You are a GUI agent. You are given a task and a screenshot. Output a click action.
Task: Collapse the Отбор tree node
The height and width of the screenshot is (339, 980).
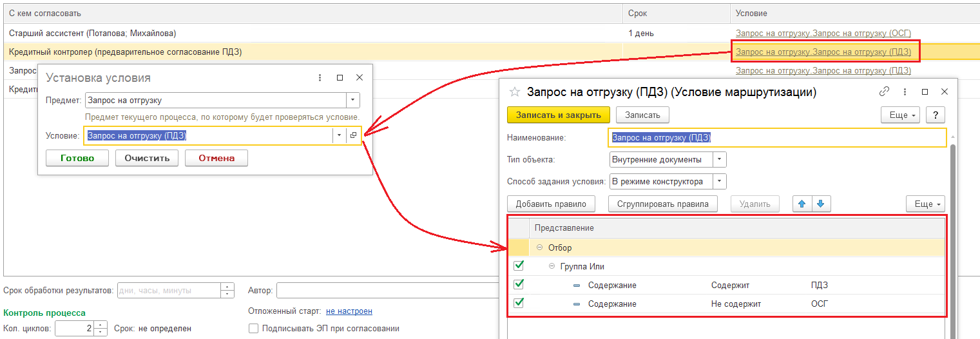click(539, 247)
